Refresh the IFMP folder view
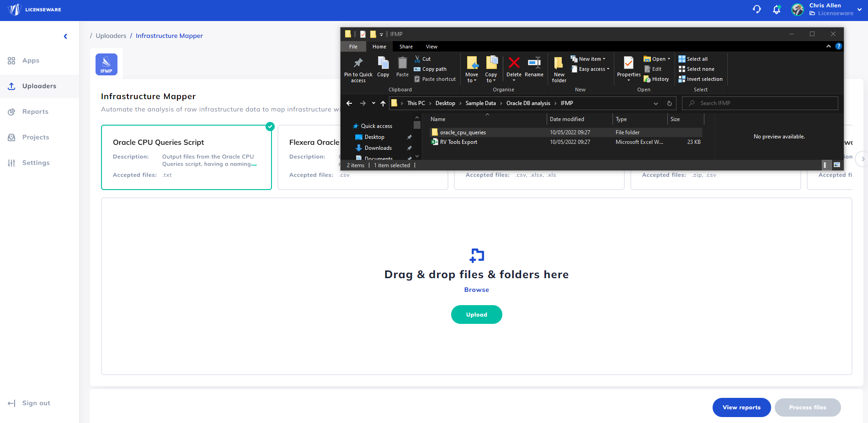The height and width of the screenshot is (423, 868). (x=669, y=103)
